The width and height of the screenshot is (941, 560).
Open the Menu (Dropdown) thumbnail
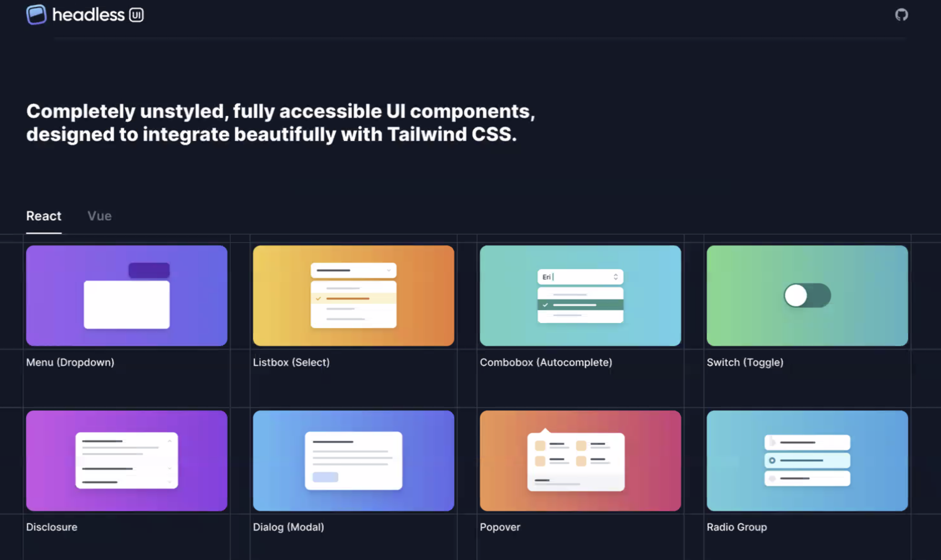coord(127,295)
